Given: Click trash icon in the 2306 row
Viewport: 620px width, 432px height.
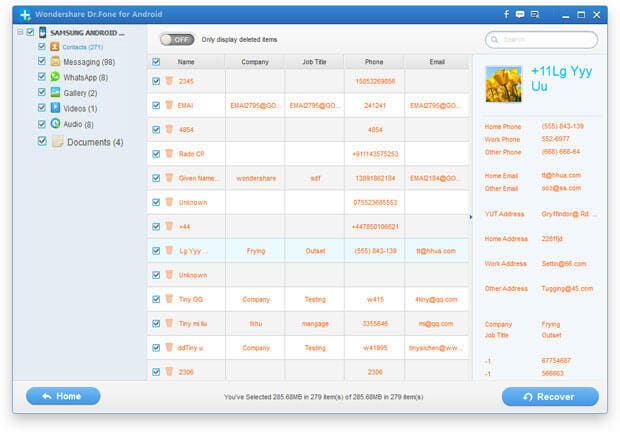Looking at the screenshot, I should tap(169, 372).
